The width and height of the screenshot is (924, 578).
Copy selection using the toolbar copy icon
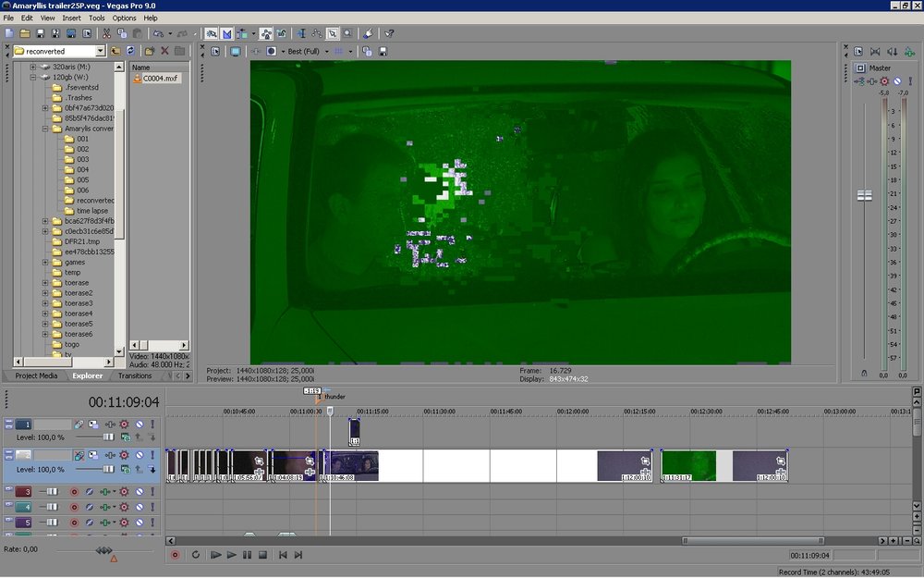(x=122, y=33)
